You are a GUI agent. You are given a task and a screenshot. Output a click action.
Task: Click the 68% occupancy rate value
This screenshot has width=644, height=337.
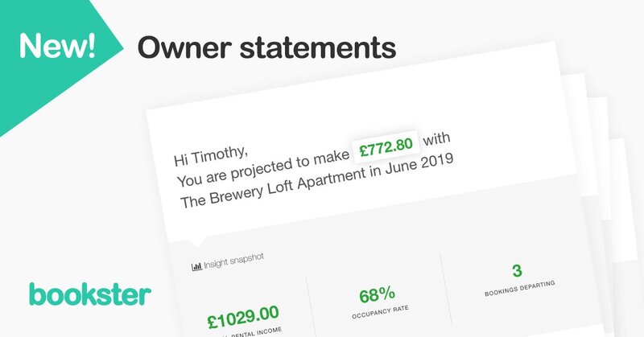click(x=377, y=294)
